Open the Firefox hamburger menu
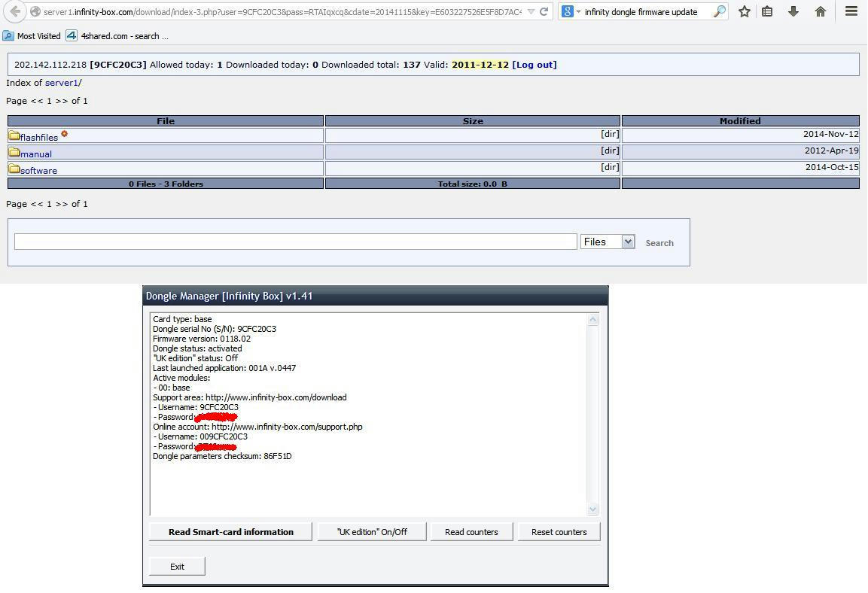868x593 pixels. pos(851,11)
